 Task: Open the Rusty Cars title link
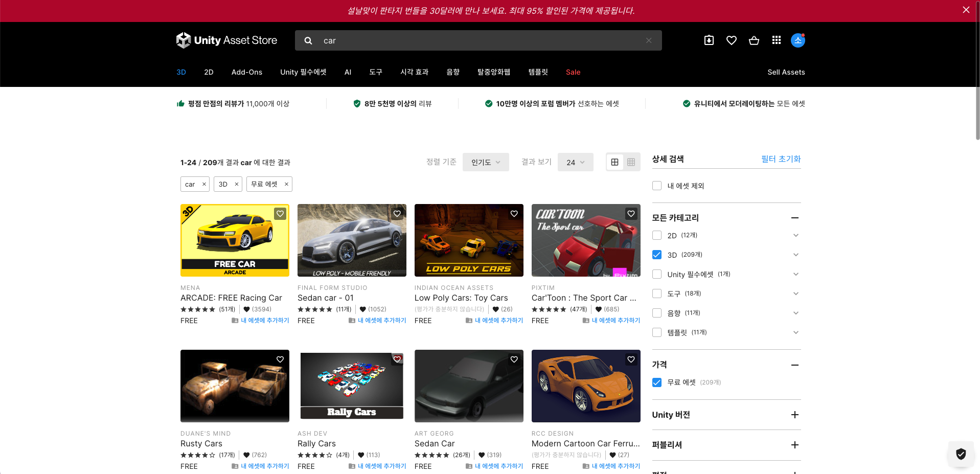(201, 444)
